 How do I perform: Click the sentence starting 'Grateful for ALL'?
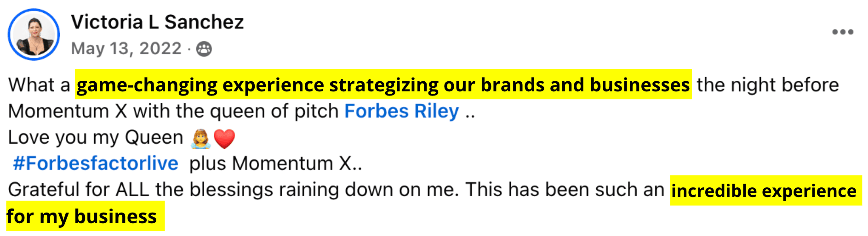pyautogui.click(x=234, y=190)
